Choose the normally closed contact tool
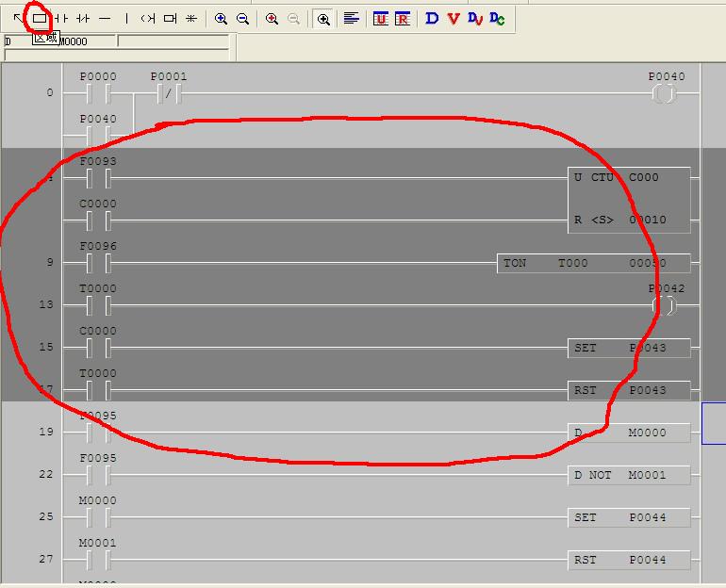The image size is (726, 588). coord(83,18)
